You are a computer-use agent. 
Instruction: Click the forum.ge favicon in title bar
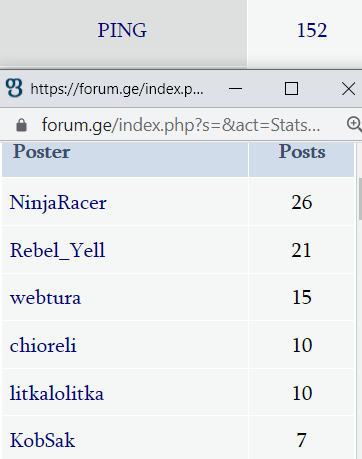click(14, 88)
